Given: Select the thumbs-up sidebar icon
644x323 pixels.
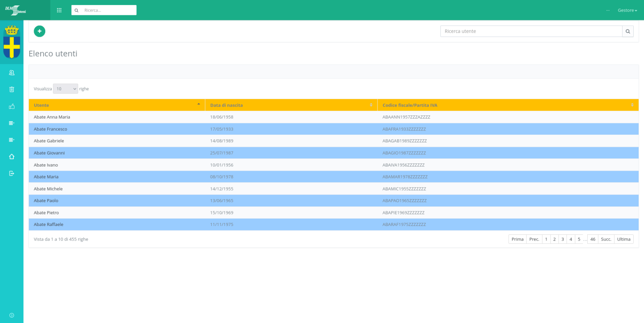Looking at the screenshot, I should (x=11, y=106).
